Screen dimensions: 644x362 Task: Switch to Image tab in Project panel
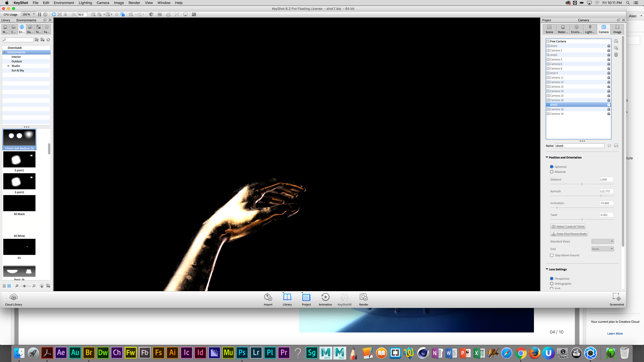(617, 29)
